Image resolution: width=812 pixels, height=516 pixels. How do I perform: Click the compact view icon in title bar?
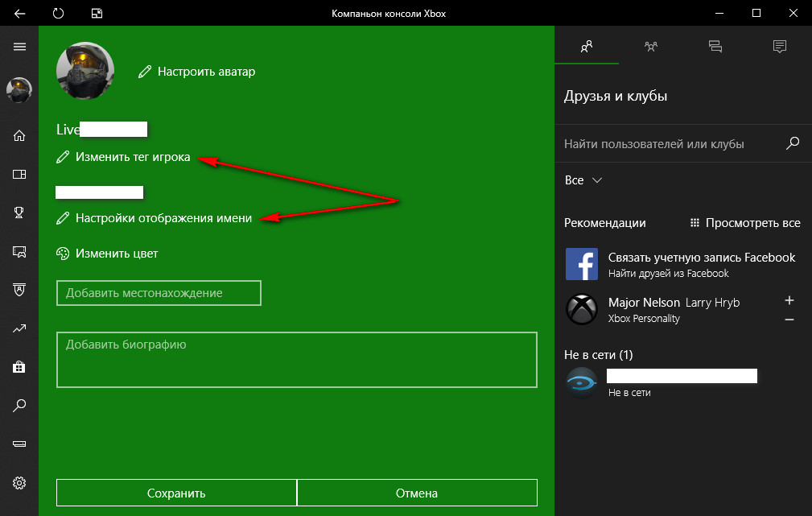(x=97, y=14)
